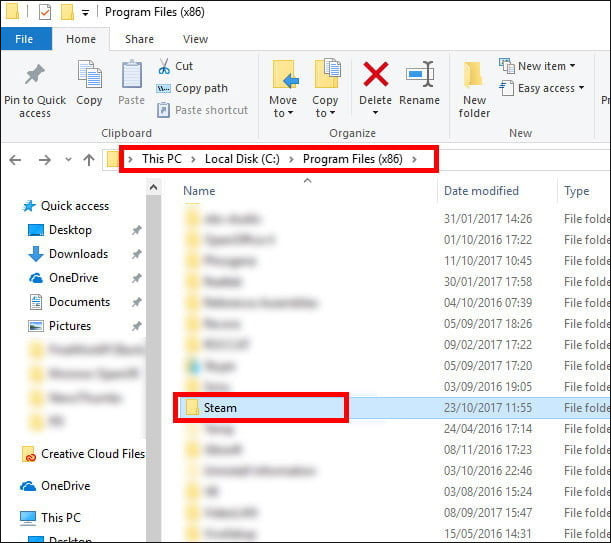Sort by the Type column header
This screenshot has width=611, height=543.
(577, 191)
